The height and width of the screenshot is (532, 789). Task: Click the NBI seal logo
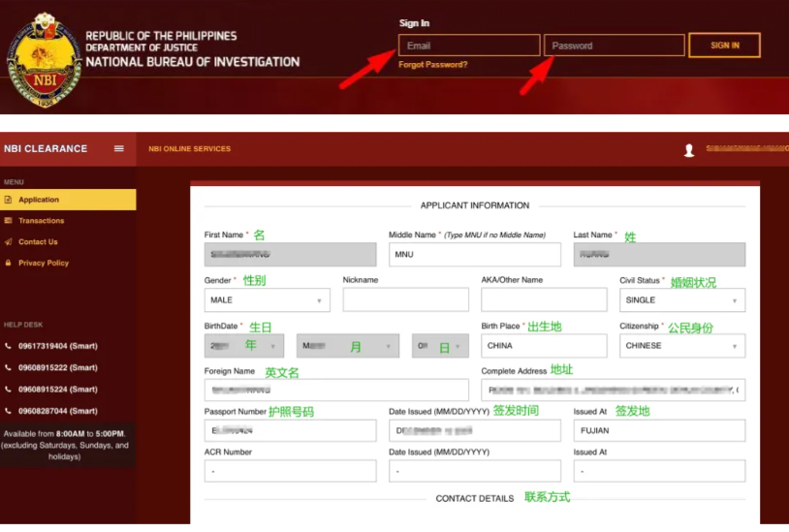(44, 58)
